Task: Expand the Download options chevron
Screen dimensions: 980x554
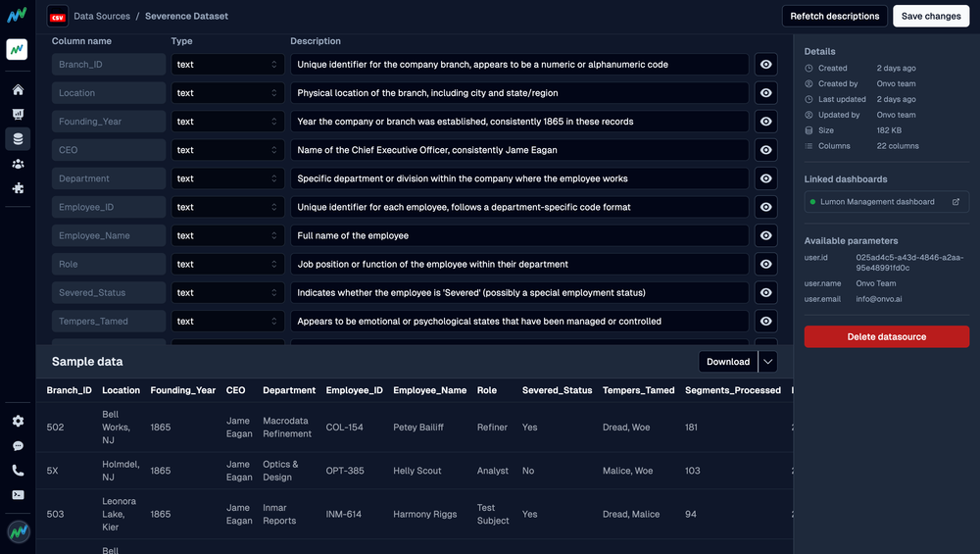Action: [768, 362]
